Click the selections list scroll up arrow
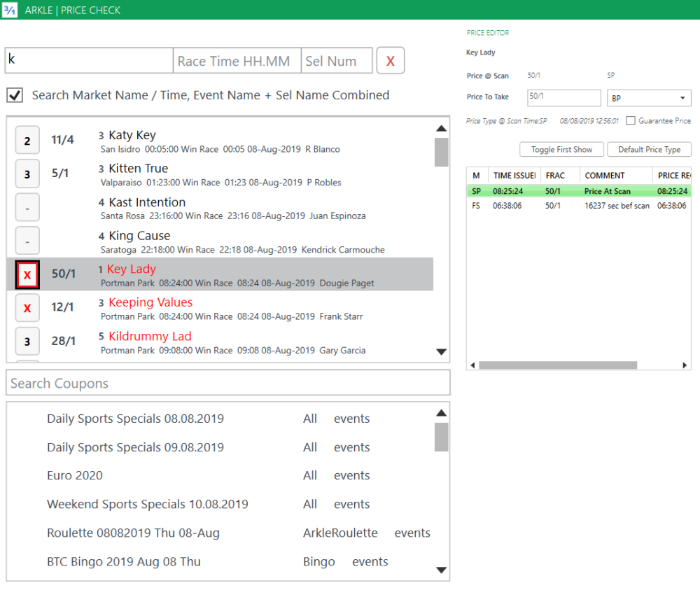Image resolution: width=700 pixels, height=590 pixels. (x=441, y=129)
